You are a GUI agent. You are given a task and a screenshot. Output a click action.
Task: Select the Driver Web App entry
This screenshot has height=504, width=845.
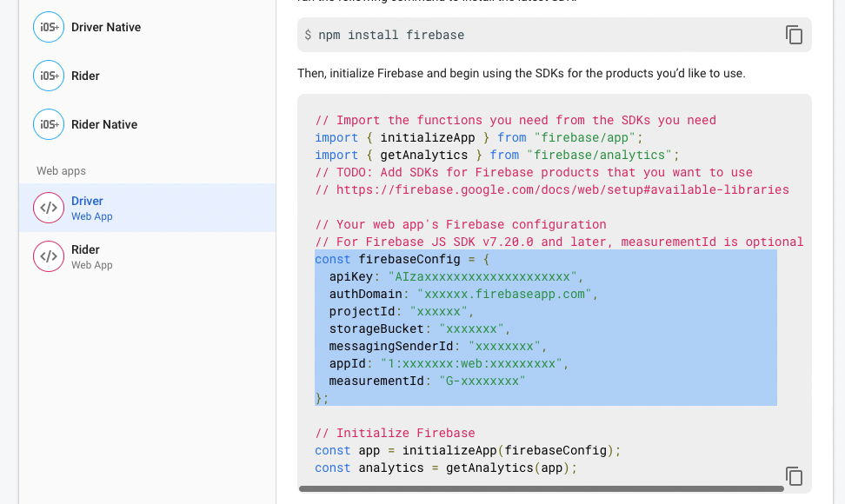click(x=147, y=208)
